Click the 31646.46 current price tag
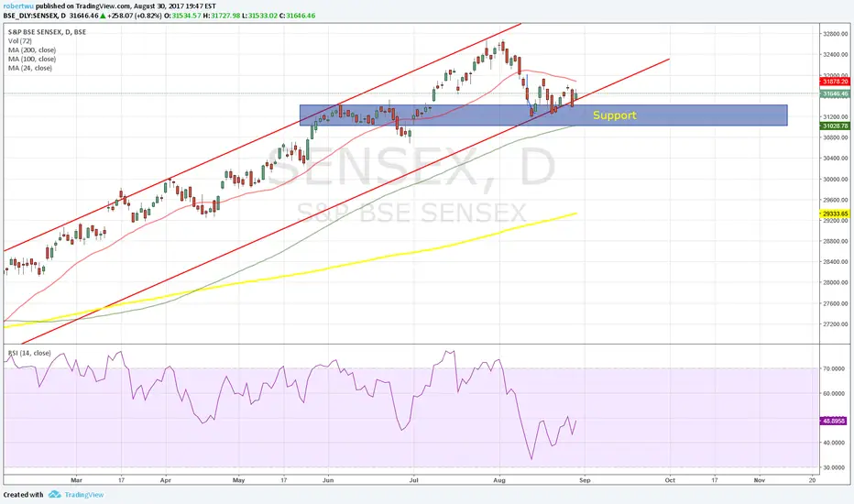The width and height of the screenshot is (854, 504). pos(835,93)
